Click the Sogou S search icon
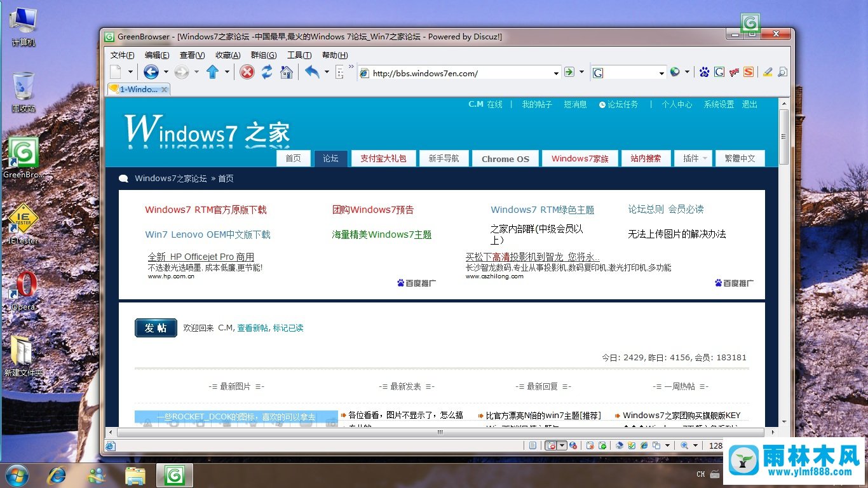The image size is (868, 488). [x=749, y=72]
